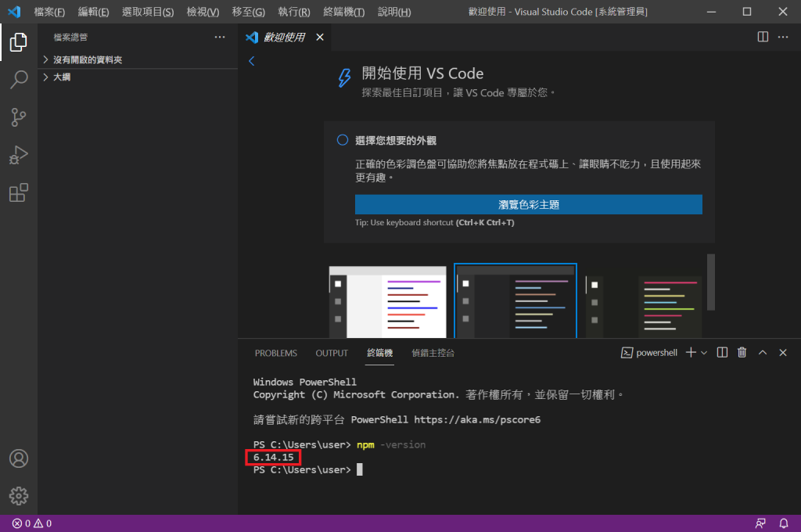
Task: Open the 編輯(E) menu
Action: (93, 12)
